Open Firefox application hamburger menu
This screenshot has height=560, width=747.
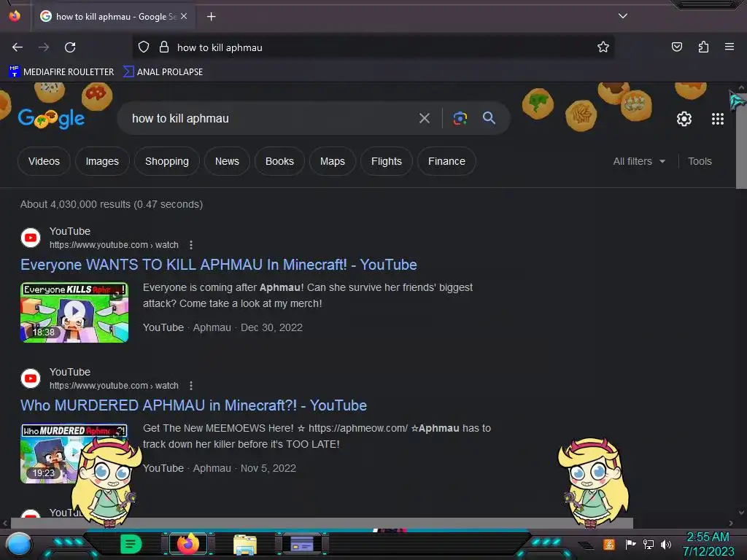[x=729, y=47]
